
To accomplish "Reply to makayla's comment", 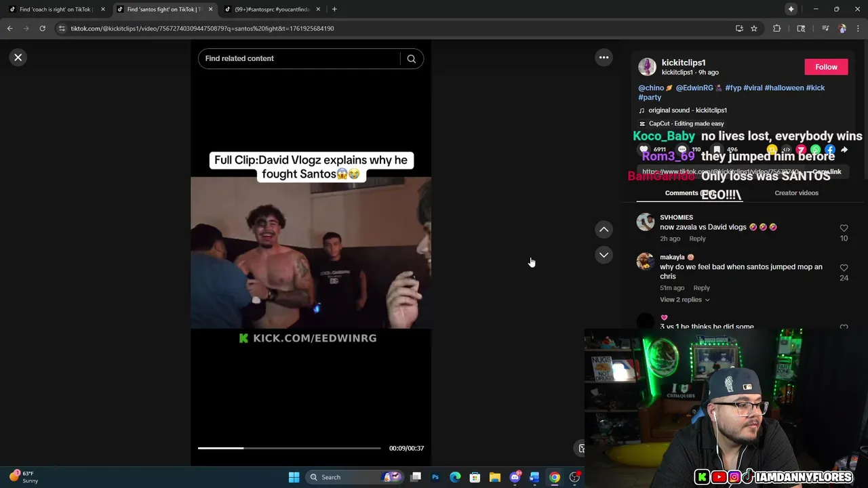I will (701, 288).
